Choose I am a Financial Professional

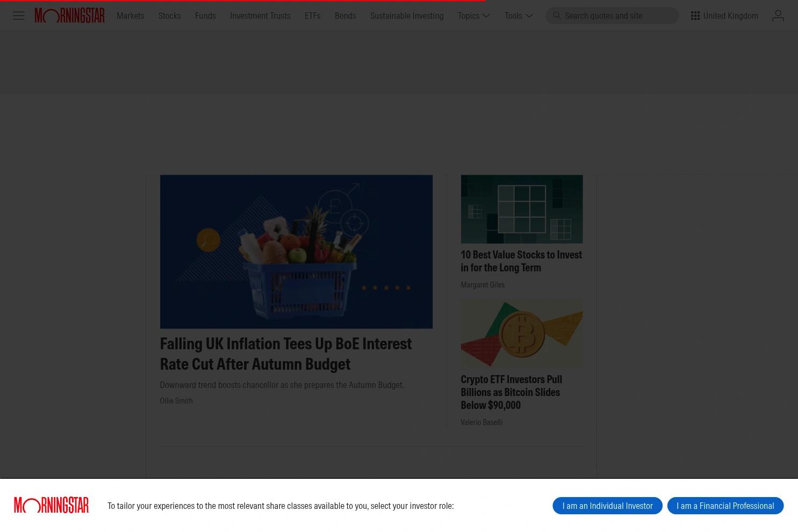(x=725, y=506)
